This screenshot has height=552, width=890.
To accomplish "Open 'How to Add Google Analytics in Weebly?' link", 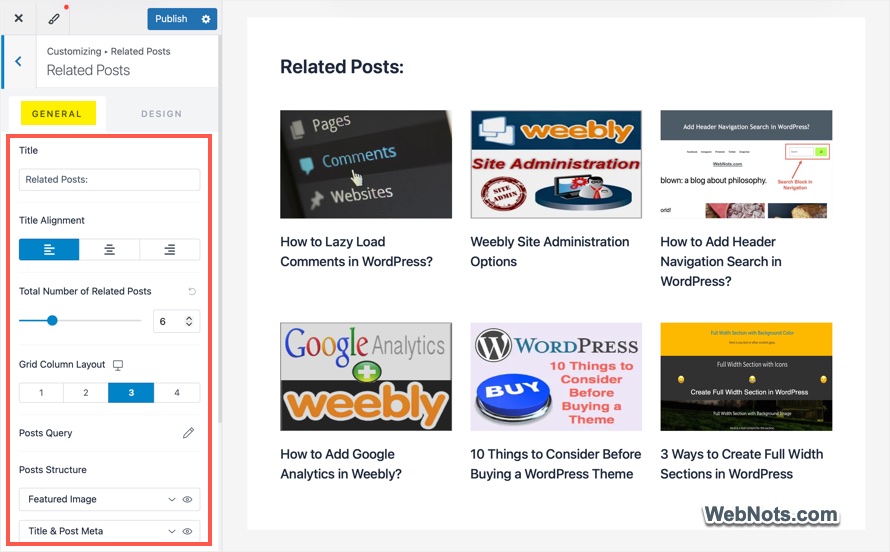I will (341, 464).
